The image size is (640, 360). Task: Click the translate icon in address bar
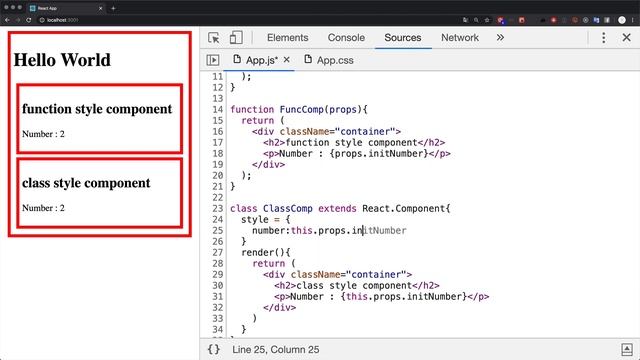(465, 20)
